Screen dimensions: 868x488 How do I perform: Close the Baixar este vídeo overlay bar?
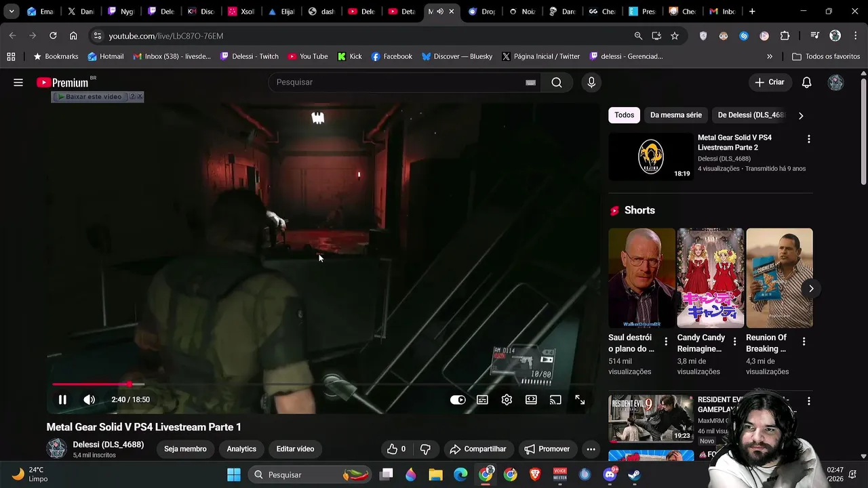click(x=140, y=97)
